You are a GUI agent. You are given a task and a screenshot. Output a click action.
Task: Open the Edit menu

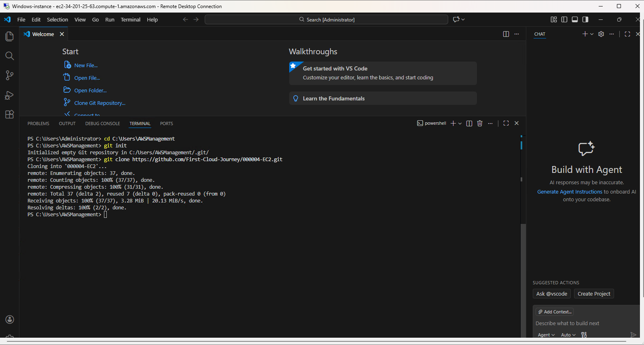36,19
